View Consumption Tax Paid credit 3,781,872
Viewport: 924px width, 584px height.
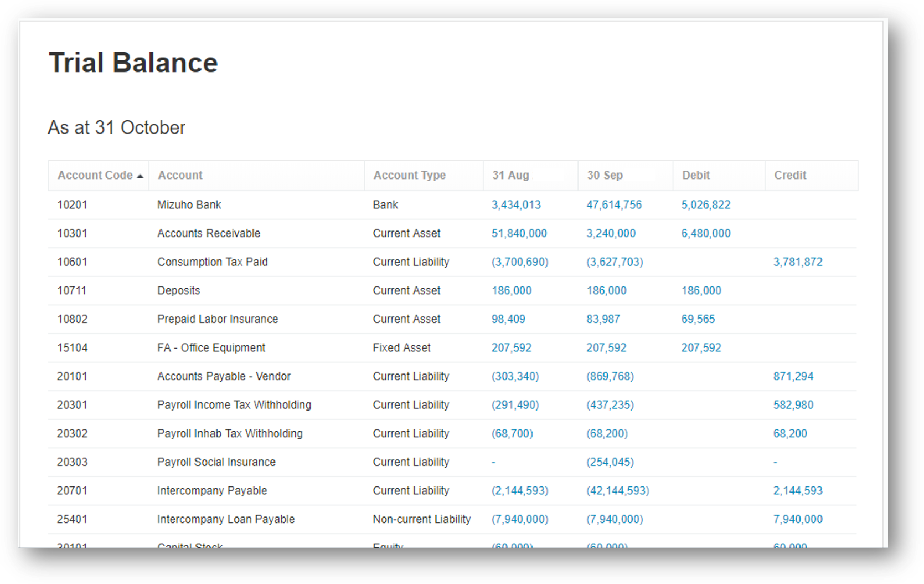[798, 262]
